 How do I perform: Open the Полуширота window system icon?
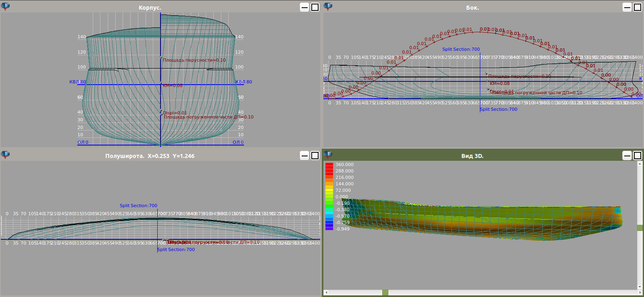tap(6, 155)
